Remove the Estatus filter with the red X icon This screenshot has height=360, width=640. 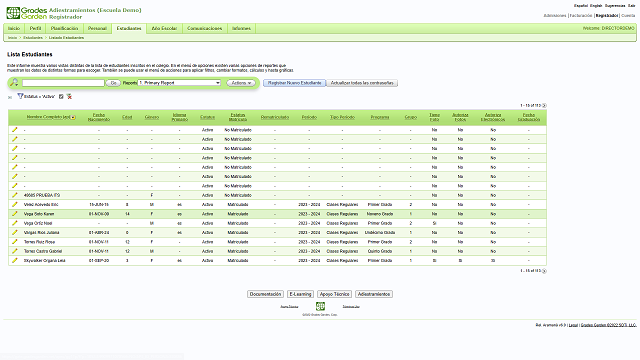tap(69, 97)
